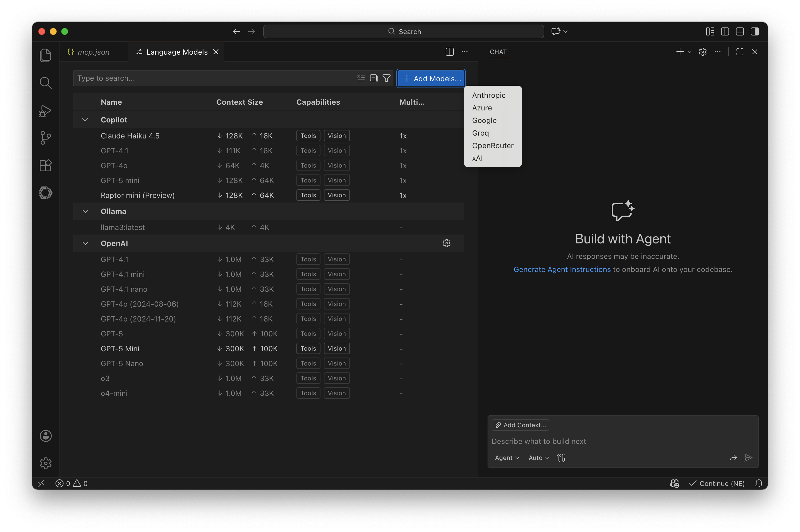Go back with the left arrow

tap(236, 31)
